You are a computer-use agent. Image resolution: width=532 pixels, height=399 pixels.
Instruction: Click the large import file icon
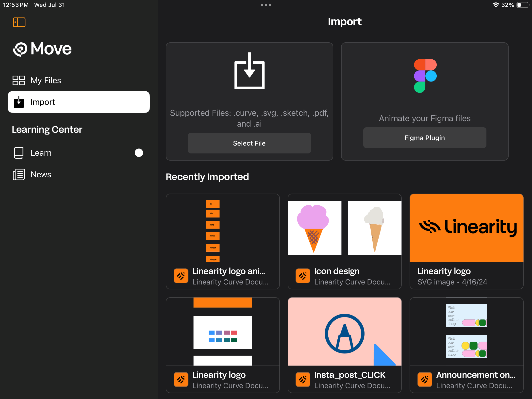pyautogui.click(x=249, y=71)
